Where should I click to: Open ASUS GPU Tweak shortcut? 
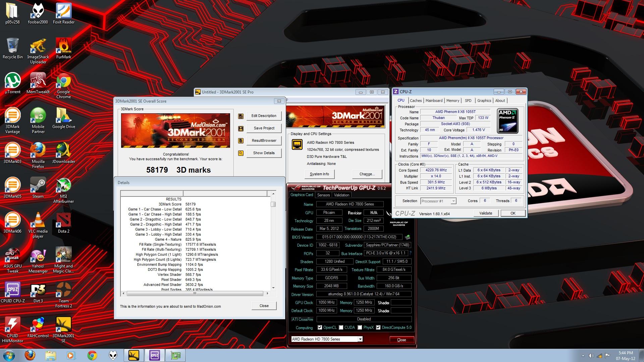point(12,260)
